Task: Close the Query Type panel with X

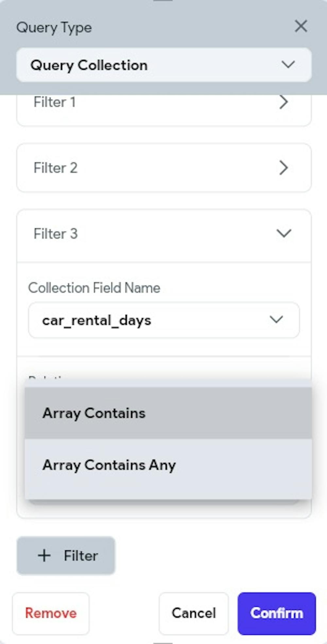Action: click(x=301, y=26)
